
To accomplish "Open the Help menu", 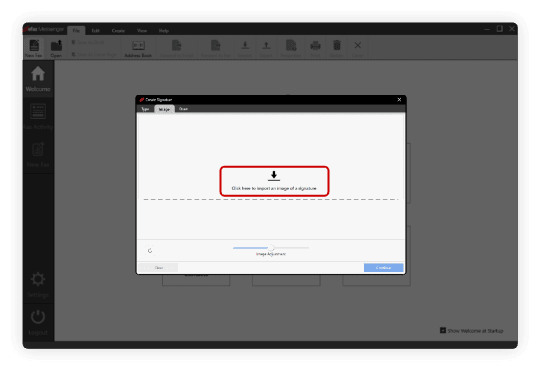I will 164,31.
